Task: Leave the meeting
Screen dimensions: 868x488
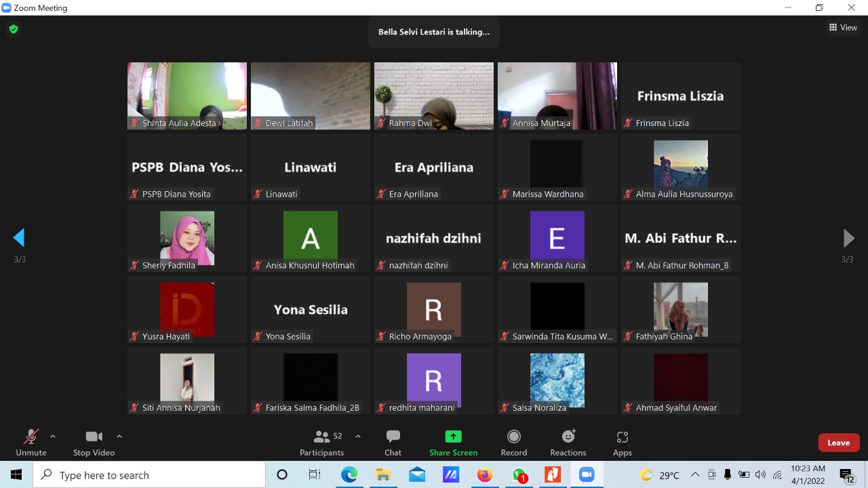Action: point(838,443)
